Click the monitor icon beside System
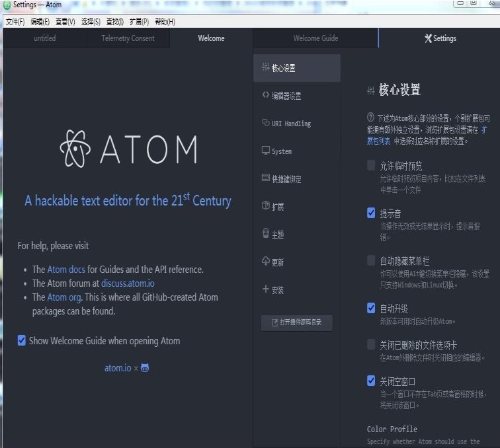 tap(265, 150)
